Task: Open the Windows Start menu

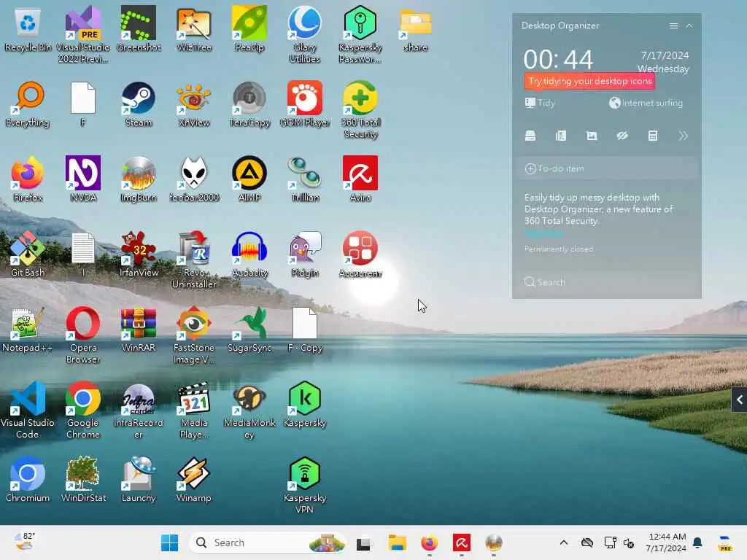Action: (169, 542)
